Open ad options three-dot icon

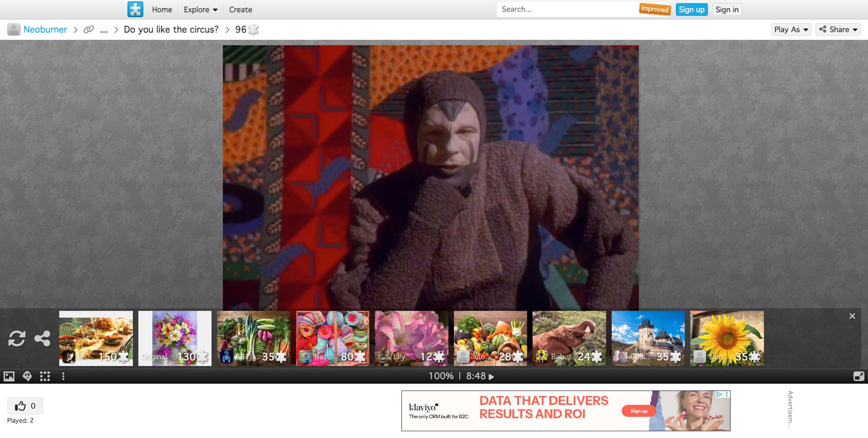click(x=727, y=395)
